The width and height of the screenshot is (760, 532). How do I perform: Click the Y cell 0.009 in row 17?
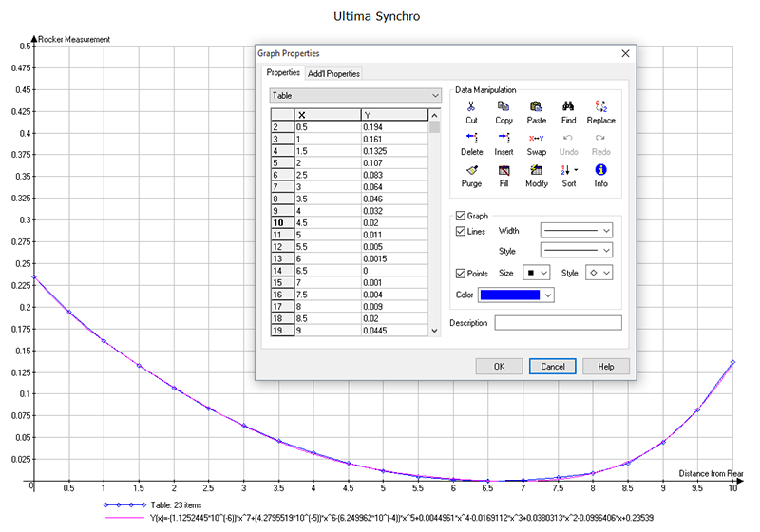[394, 307]
